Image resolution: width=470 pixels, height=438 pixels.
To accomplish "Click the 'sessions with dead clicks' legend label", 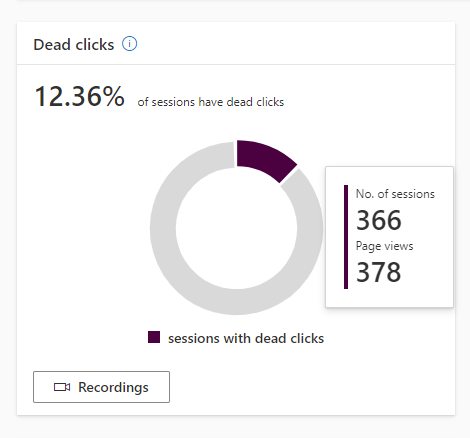I will [246, 338].
